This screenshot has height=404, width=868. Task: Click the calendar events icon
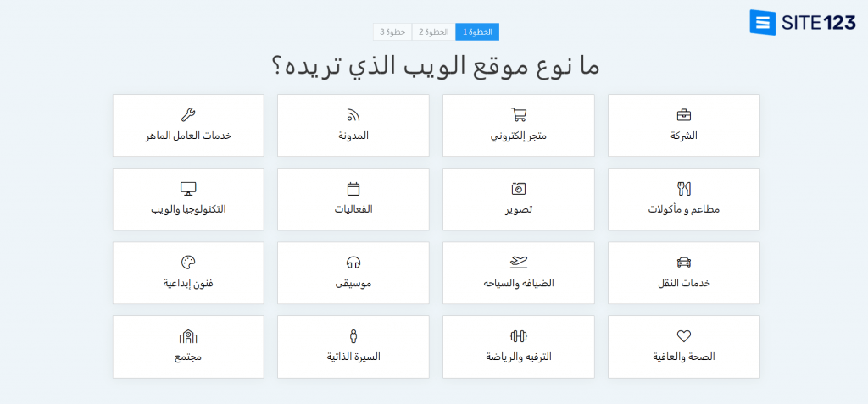pyautogui.click(x=353, y=188)
